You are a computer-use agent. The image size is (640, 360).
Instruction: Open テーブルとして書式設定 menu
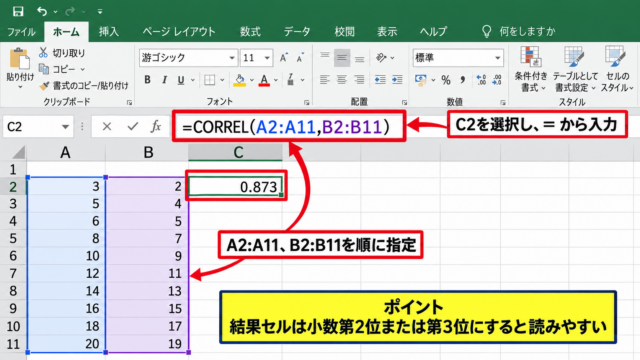575,69
